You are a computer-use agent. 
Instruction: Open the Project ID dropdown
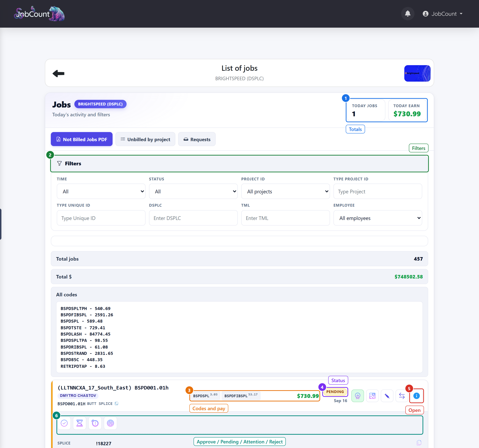pos(285,191)
